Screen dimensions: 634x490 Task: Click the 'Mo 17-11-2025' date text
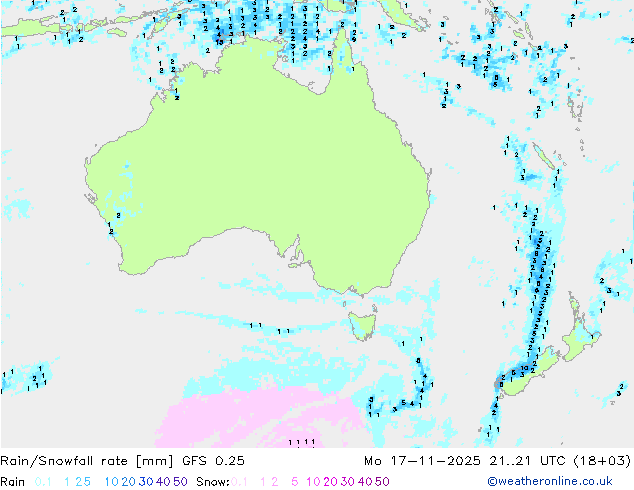click(422, 461)
